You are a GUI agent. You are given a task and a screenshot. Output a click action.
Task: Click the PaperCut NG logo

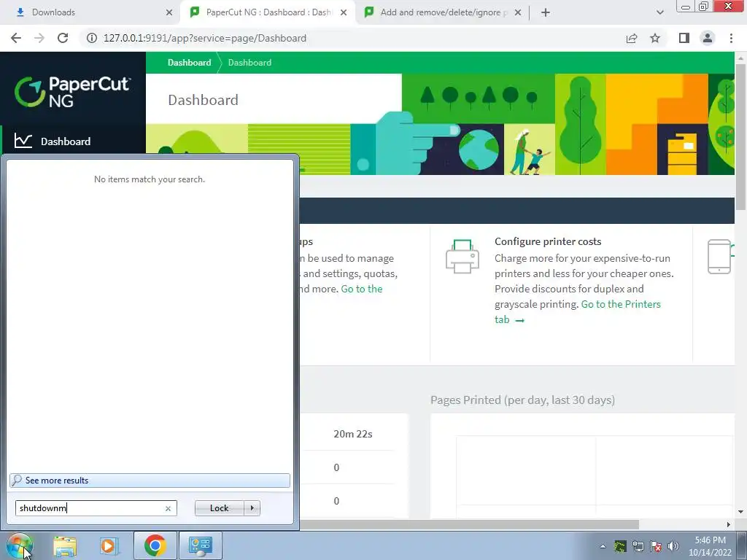point(72,91)
